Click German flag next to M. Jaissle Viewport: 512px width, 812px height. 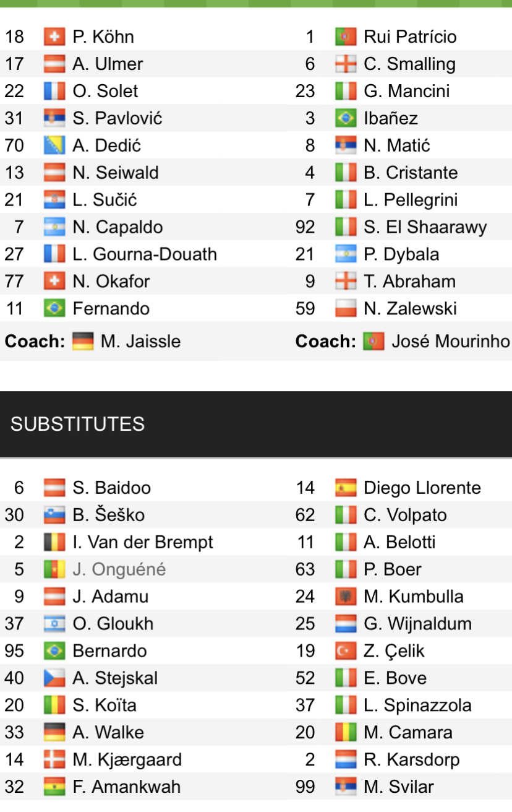pos(82,341)
